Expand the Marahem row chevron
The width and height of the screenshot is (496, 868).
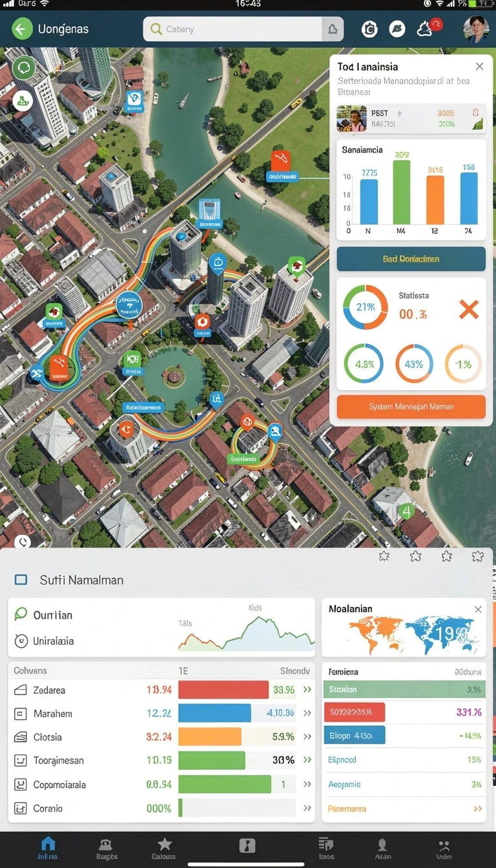(308, 714)
